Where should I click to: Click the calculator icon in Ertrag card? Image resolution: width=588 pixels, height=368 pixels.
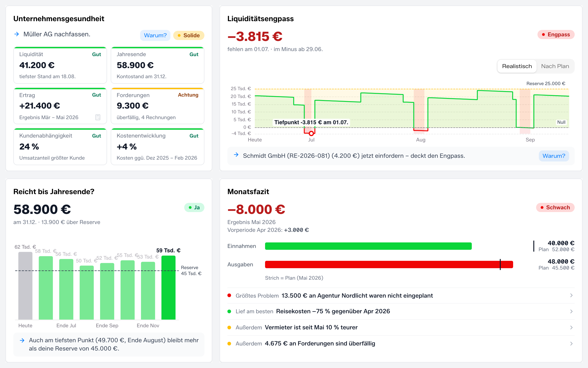98,117
